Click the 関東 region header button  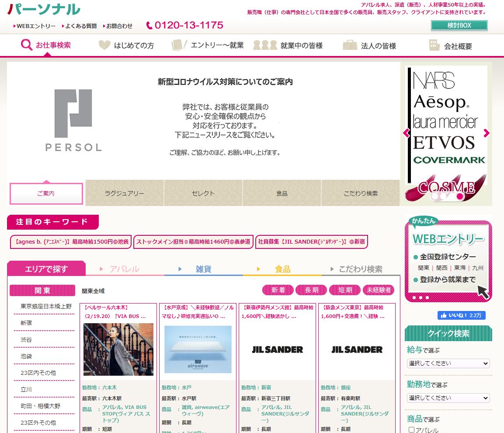[42, 290]
